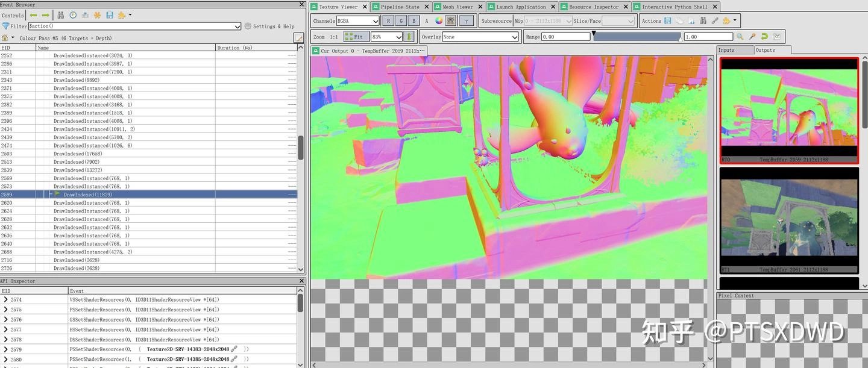This screenshot has height=368, width=868.
Task: Save texture with Actions floppy icon
Action: pos(668,20)
